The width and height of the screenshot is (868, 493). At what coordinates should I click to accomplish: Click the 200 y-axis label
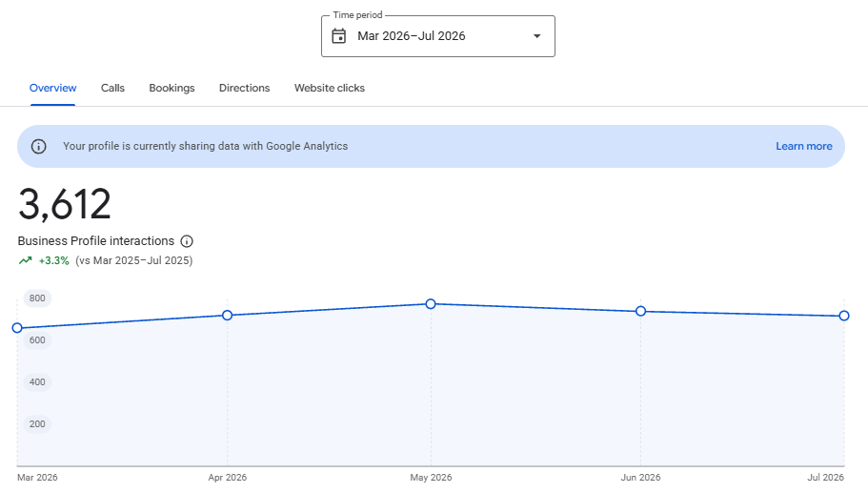pyautogui.click(x=37, y=424)
